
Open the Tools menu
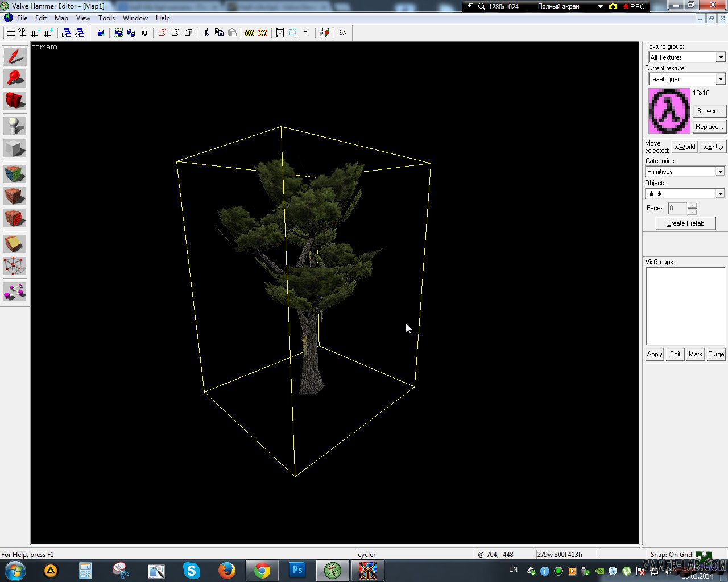point(106,18)
